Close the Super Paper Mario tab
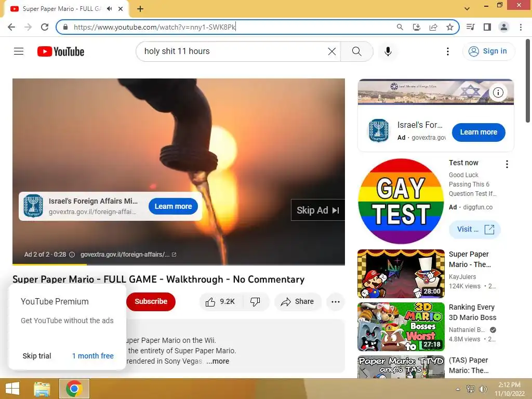Image resolution: width=532 pixels, height=399 pixels. pos(121,9)
